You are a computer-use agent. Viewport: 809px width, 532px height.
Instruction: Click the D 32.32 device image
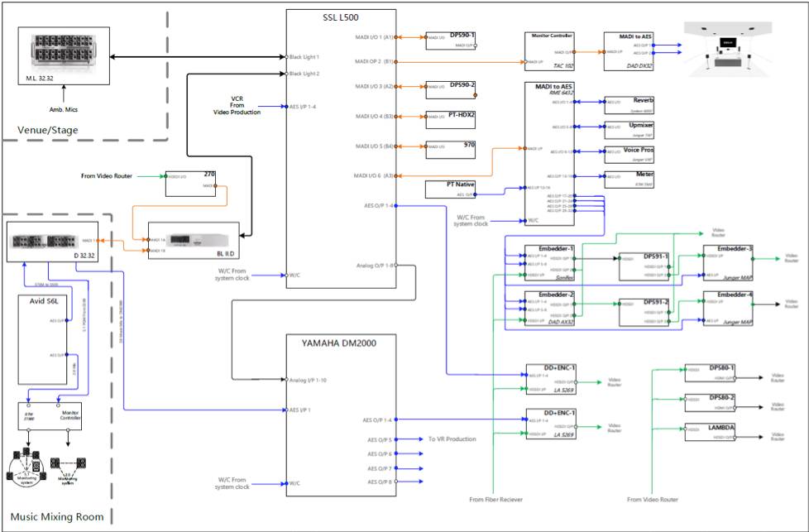point(46,242)
